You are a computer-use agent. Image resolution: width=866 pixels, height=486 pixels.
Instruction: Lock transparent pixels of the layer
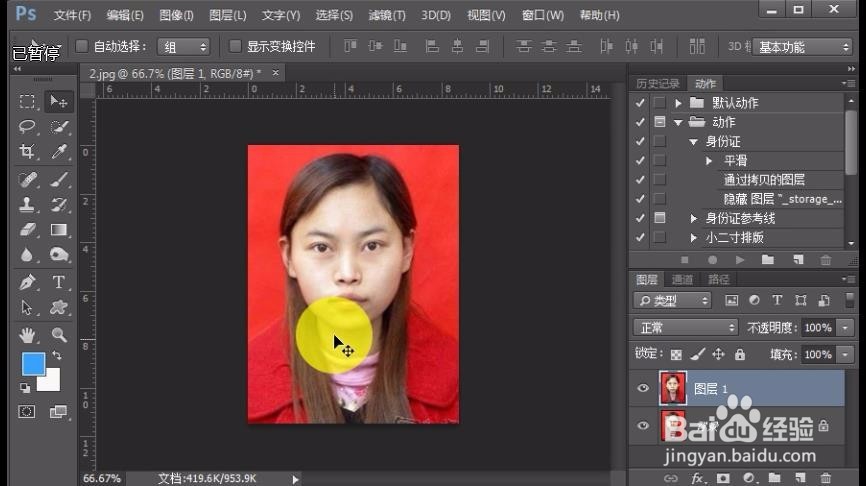676,355
